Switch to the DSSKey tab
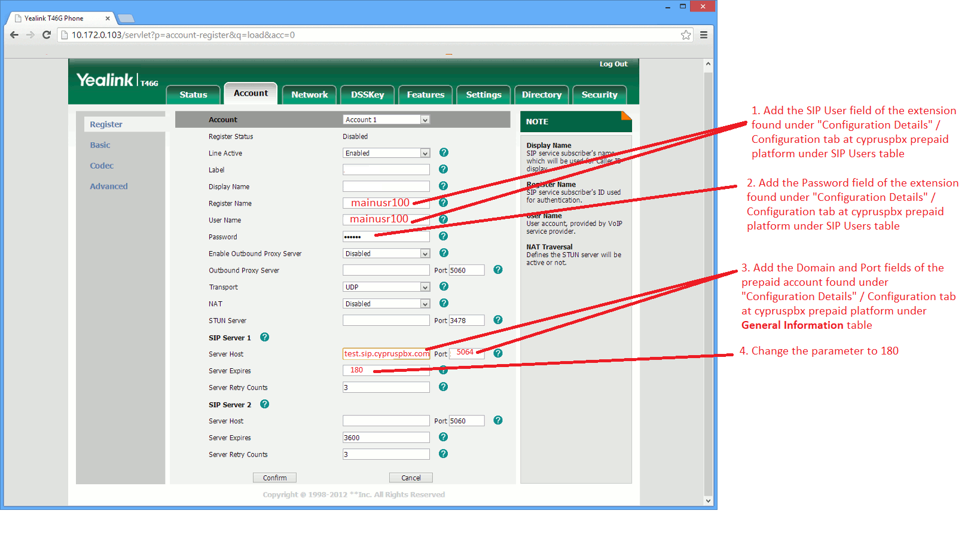 (x=367, y=94)
